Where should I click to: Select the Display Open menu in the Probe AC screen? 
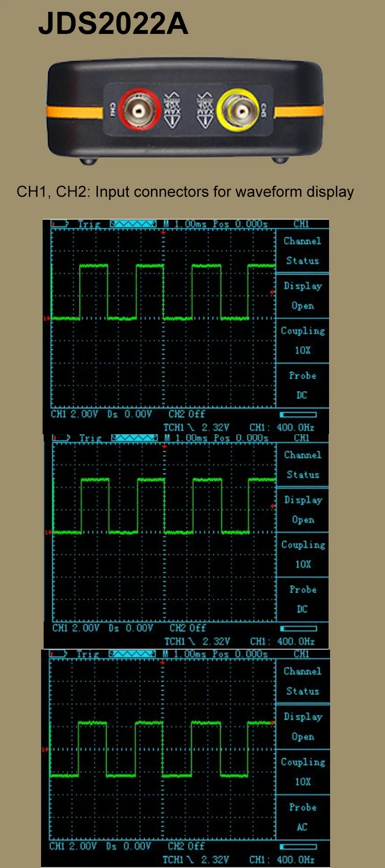[x=302, y=727]
